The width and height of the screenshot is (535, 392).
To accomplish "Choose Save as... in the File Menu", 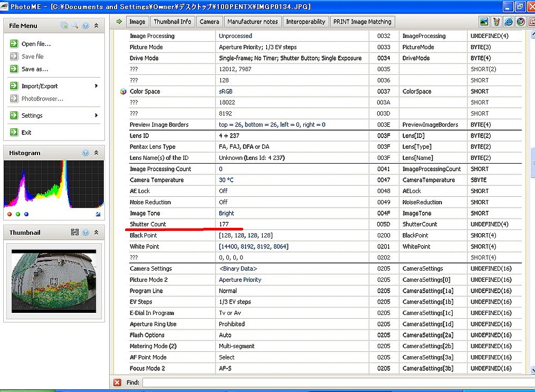I will pos(34,69).
